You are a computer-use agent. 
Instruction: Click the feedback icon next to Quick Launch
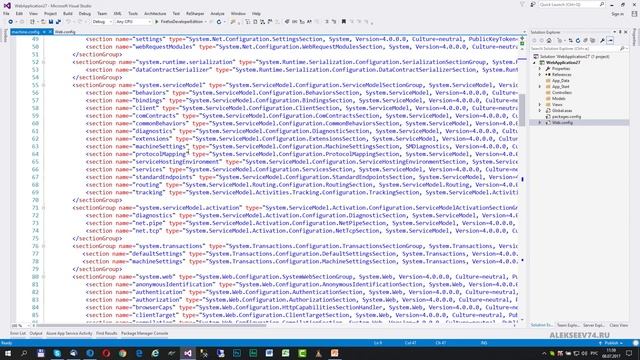[533, 4]
